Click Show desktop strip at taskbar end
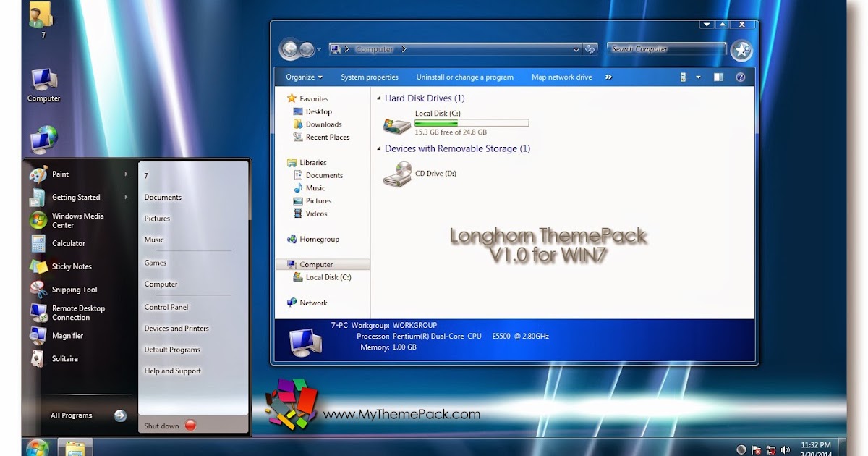Screen dimensions: 868x456 coord(843,447)
